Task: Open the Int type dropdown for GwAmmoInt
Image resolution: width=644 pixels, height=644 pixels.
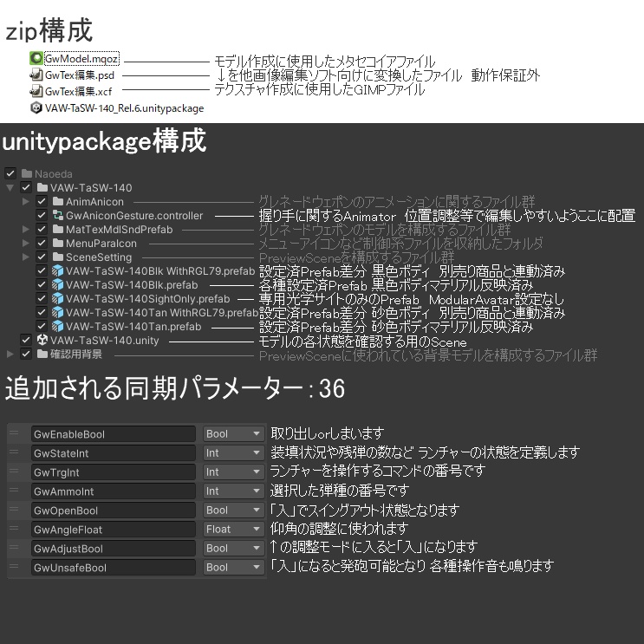Action: [233, 491]
